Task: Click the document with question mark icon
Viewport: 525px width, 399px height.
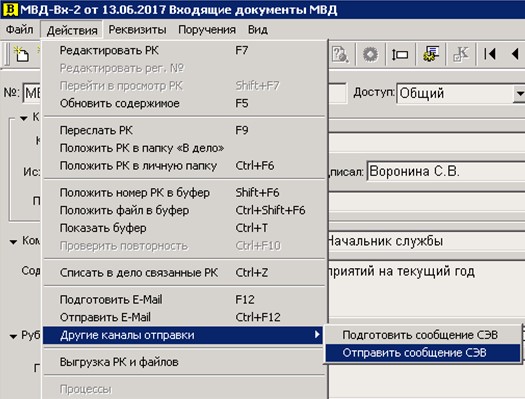Action: pyautogui.click(x=340, y=54)
